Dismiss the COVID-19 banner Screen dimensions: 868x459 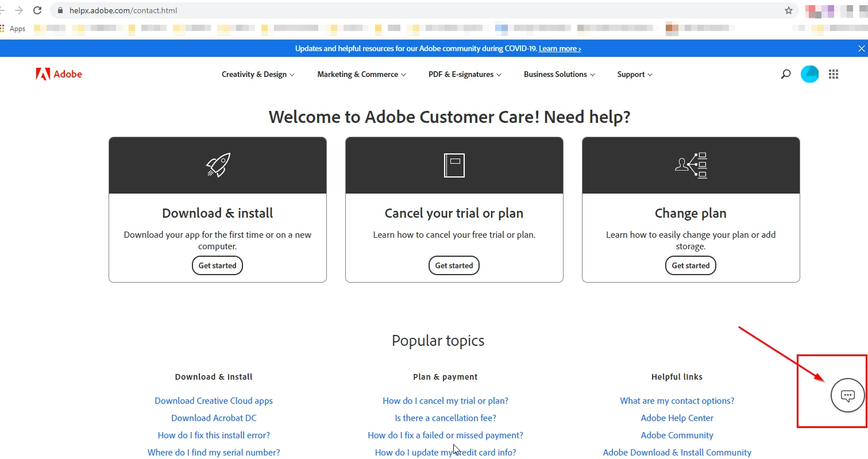point(861,49)
